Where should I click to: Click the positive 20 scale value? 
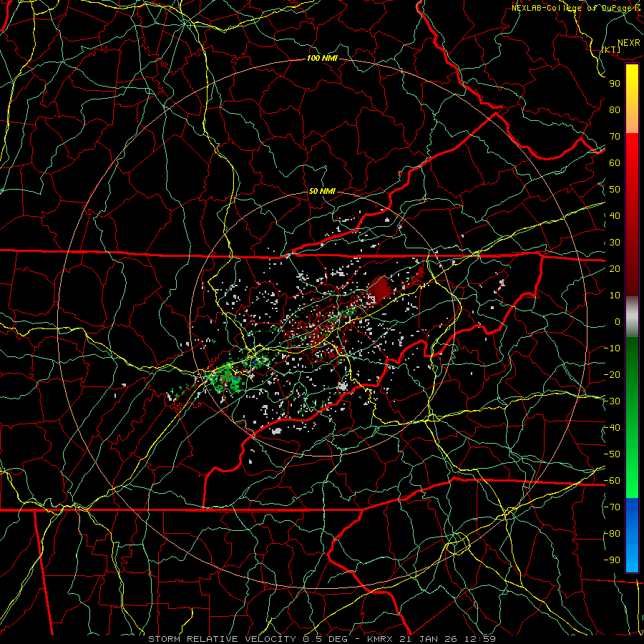pyautogui.click(x=615, y=268)
